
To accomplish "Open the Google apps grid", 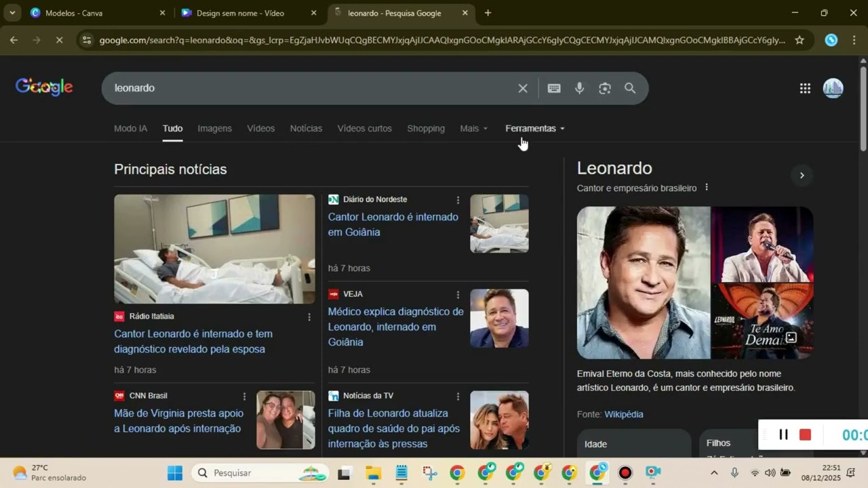I will click(805, 88).
